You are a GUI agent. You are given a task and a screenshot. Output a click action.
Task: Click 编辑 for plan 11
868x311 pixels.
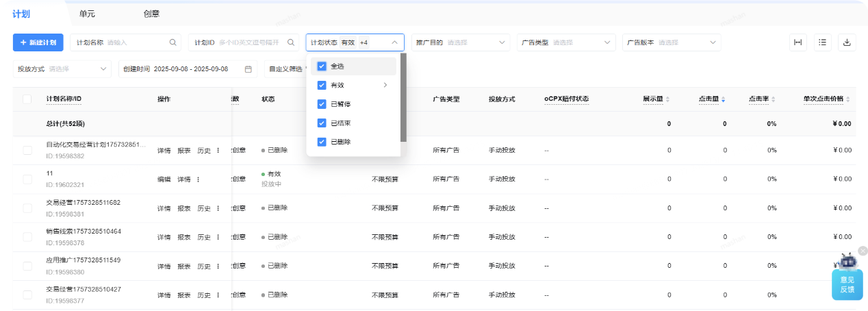point(164,179)
